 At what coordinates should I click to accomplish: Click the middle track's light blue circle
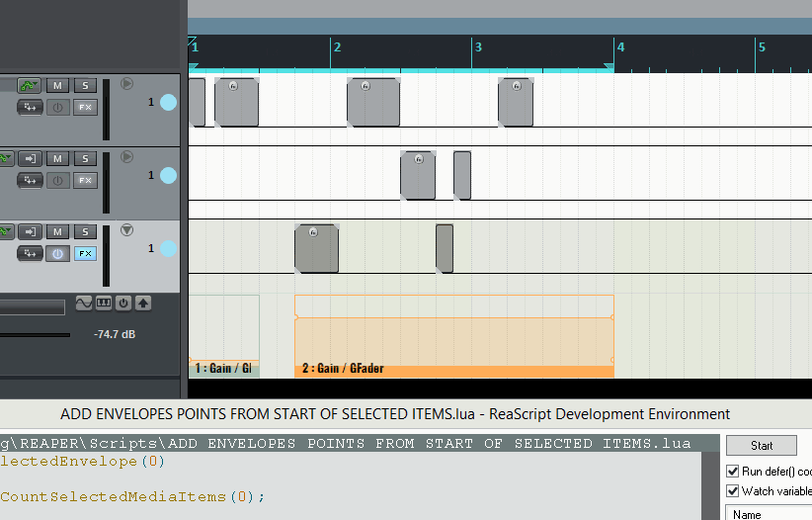click(168, 175)
